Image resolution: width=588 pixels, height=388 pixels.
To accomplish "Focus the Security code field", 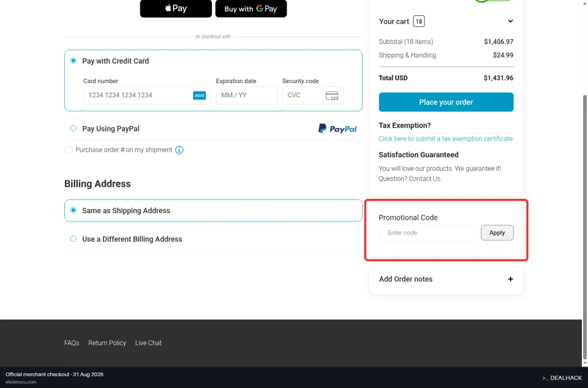I will (x=313, y=95).
